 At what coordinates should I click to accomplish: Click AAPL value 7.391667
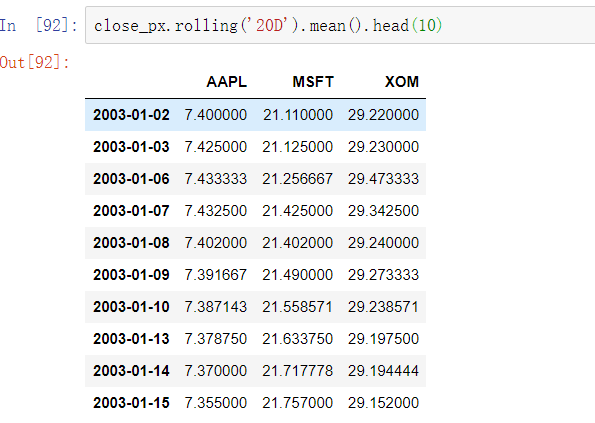[216, 275]
